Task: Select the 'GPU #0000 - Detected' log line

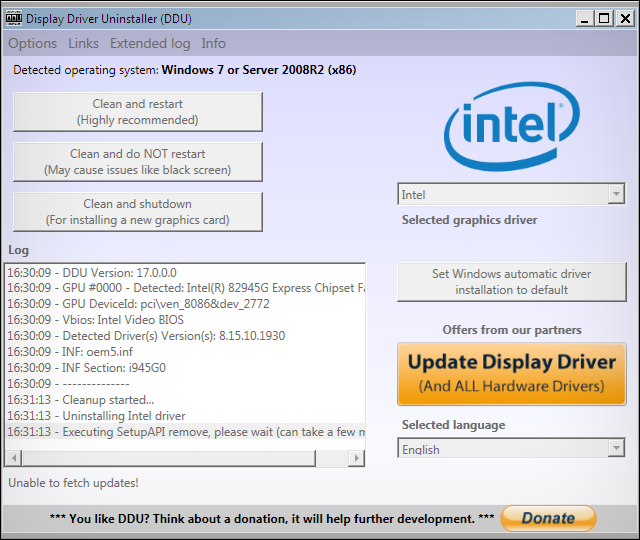Action: [x=186, y=288]
